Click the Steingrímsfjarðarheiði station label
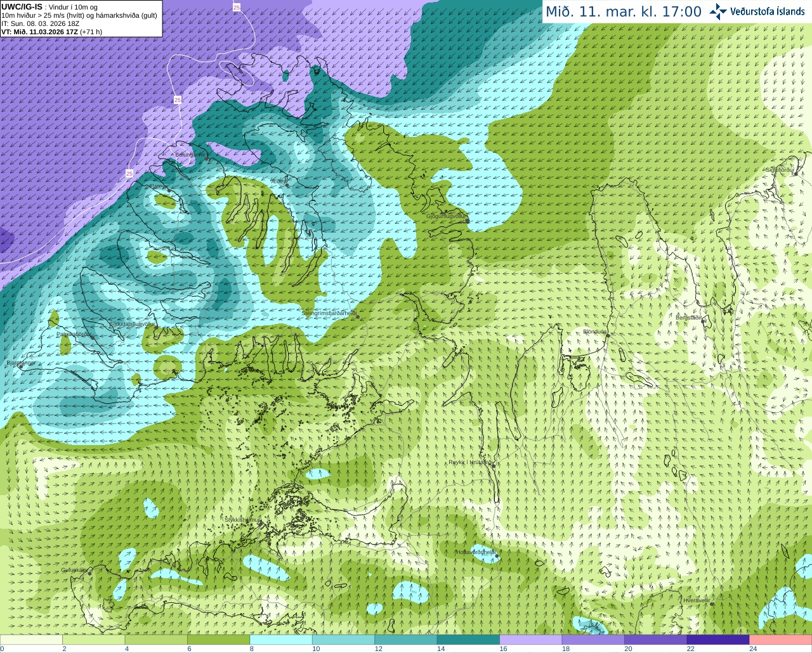 tap(329, 313)
